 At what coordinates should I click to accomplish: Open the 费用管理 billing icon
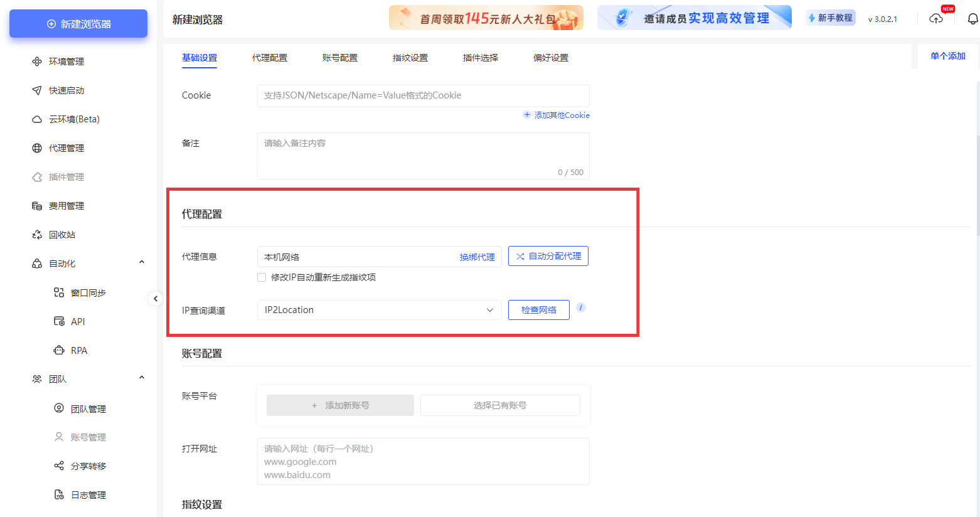(x=37, y=205)
